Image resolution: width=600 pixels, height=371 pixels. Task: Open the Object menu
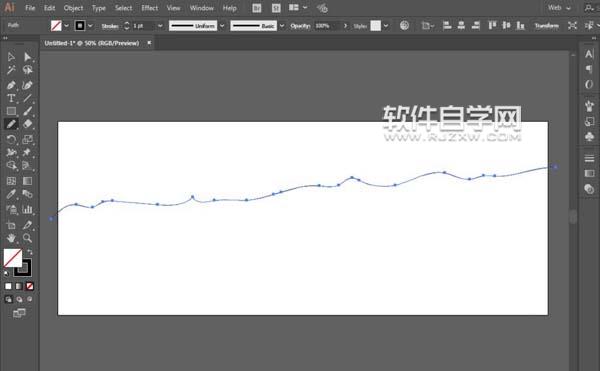(x=73, y=8)
